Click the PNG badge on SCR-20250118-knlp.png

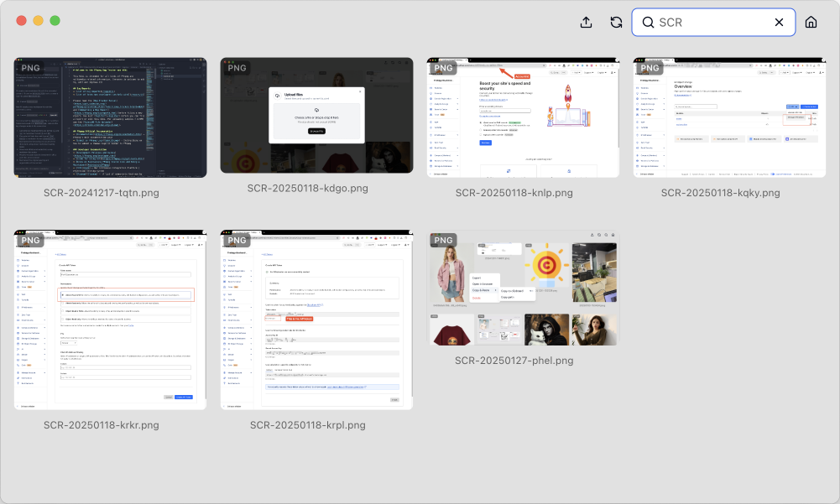coord(443,68)
